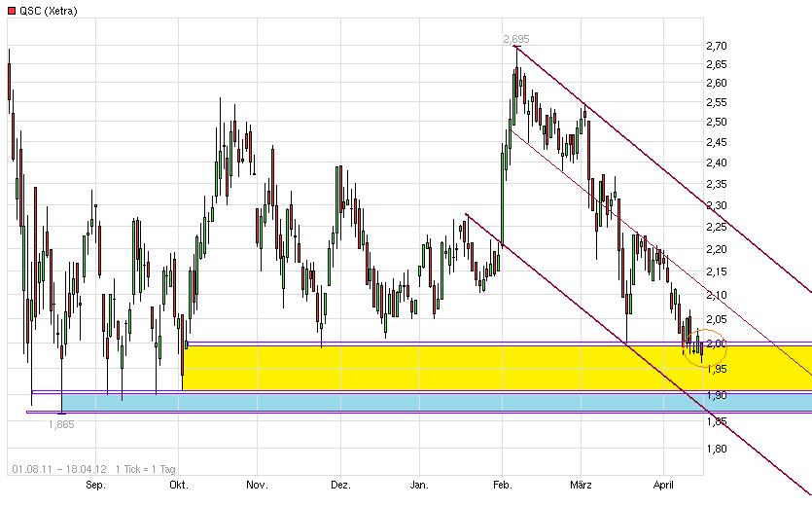Click the orange circle around latest candles
The width and height of the screenshot is (812, 506).
(x=706, y=346)
